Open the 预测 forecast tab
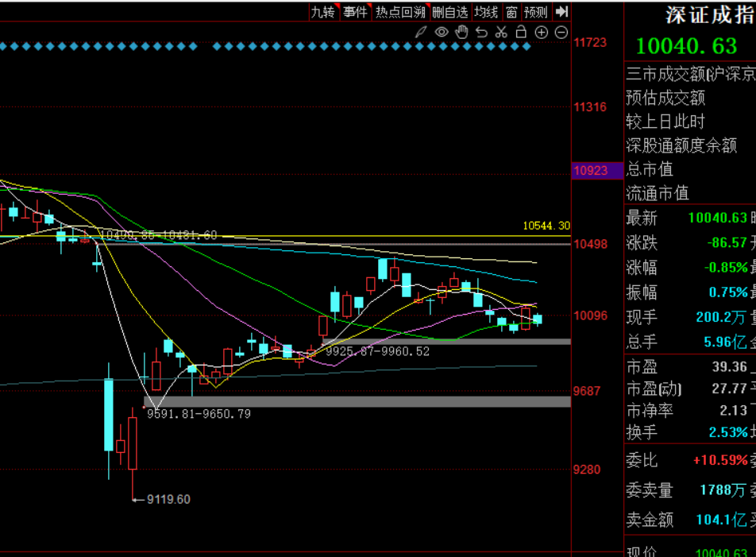The image size is (756, 557). click(x=536, y=12)
